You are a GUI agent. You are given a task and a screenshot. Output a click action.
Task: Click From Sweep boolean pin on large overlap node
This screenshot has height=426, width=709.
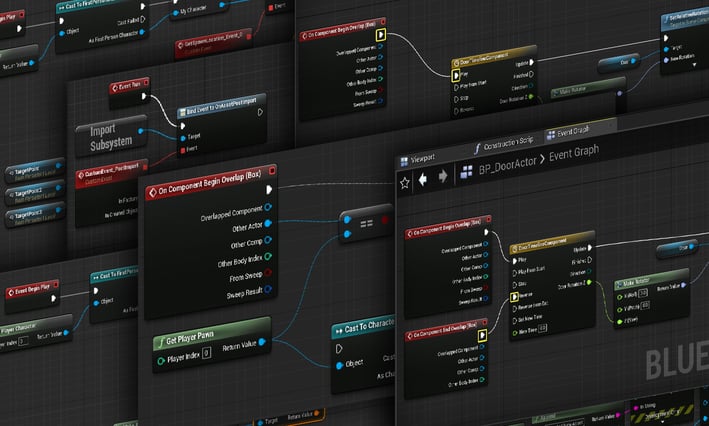[x=268, y=272]
